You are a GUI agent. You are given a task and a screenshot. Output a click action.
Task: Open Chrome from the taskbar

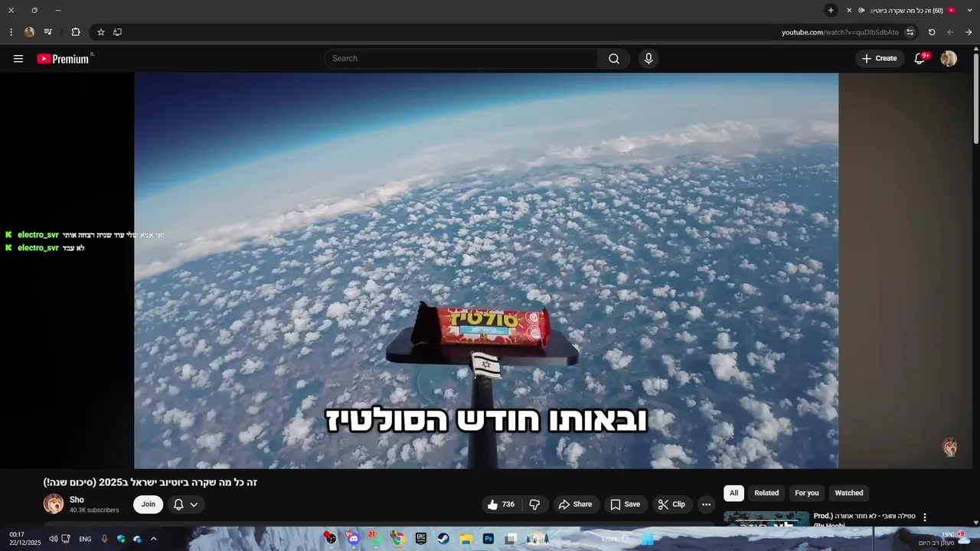397,539
